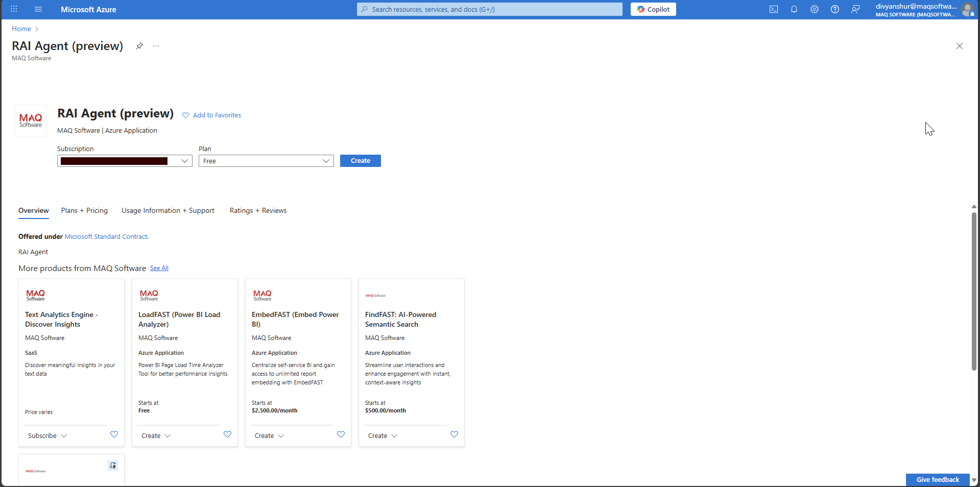Favorite LoadFAST card heart icon
This screenshot has height=487, width=980.
(x=227, y=434)
